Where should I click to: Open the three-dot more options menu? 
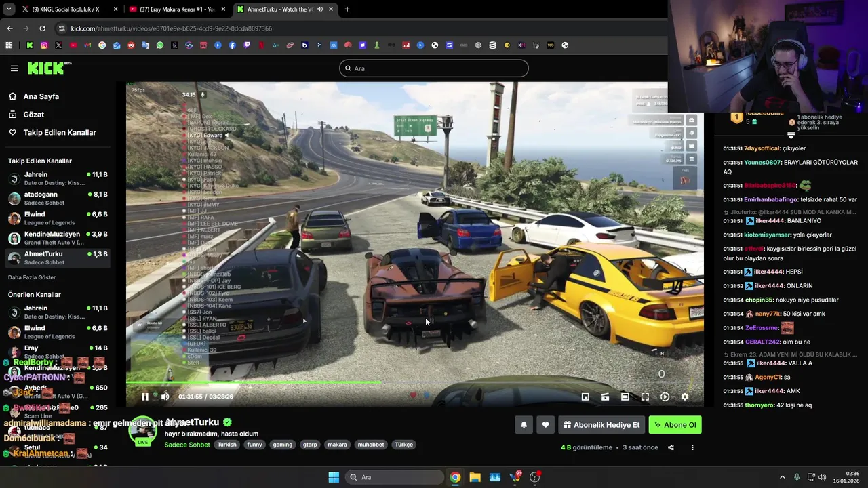click(x=692, y=447)
